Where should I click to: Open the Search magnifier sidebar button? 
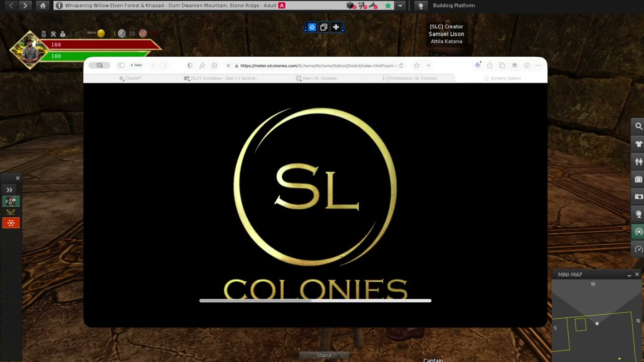(638, 127)
